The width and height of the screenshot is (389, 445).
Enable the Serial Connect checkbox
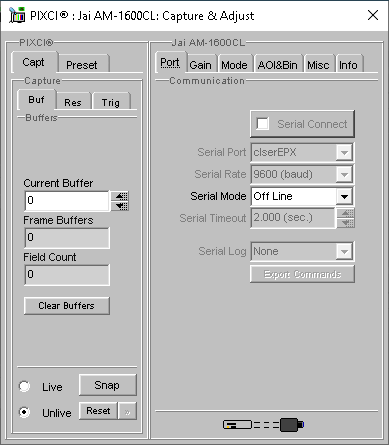(262, 124)
